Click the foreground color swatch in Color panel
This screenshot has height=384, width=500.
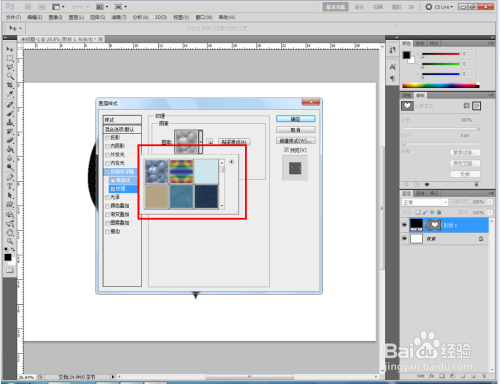coord(406,55)
